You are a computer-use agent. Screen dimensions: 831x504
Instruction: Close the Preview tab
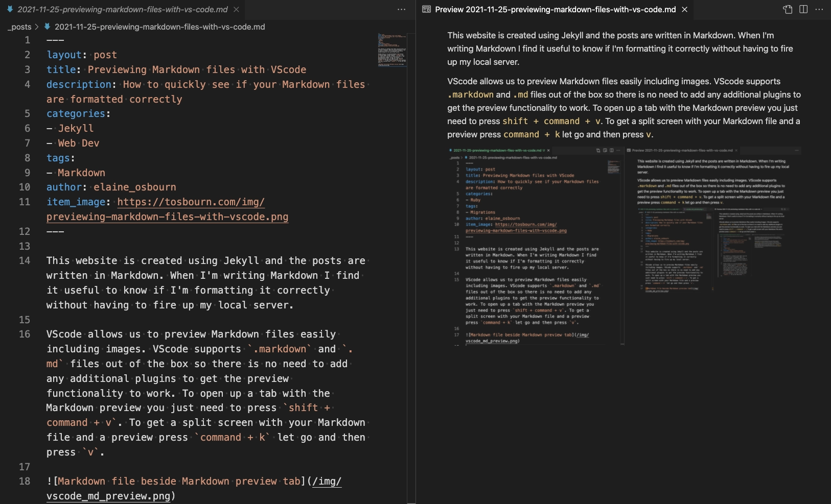(685, 10)
